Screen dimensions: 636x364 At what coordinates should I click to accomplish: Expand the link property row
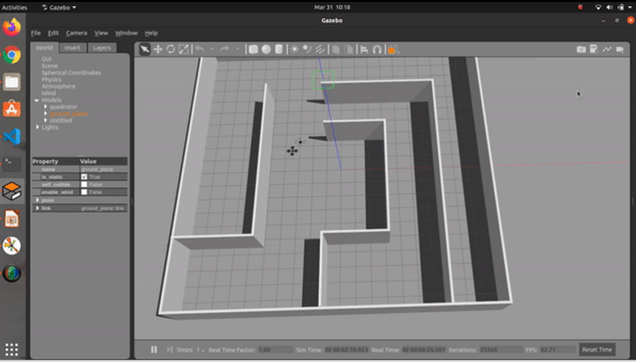37,208
